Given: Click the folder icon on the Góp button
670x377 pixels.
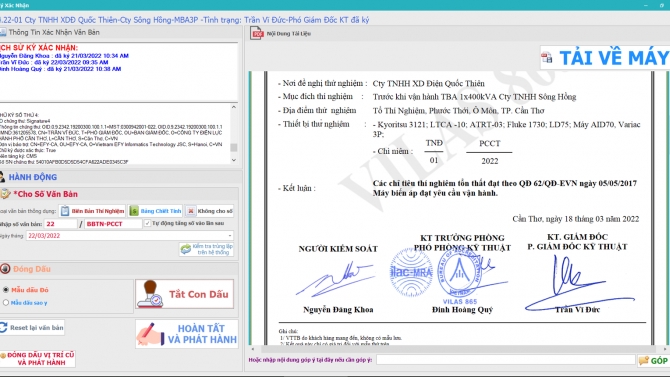Looking at the screenshot, I should [x=644, y=360].
